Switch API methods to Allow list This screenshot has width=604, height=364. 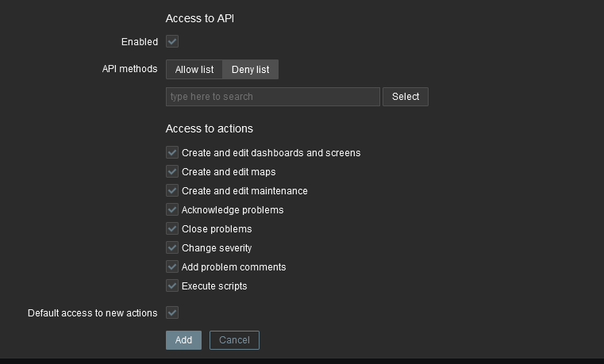pyautogui.click(x=194, y=70)
